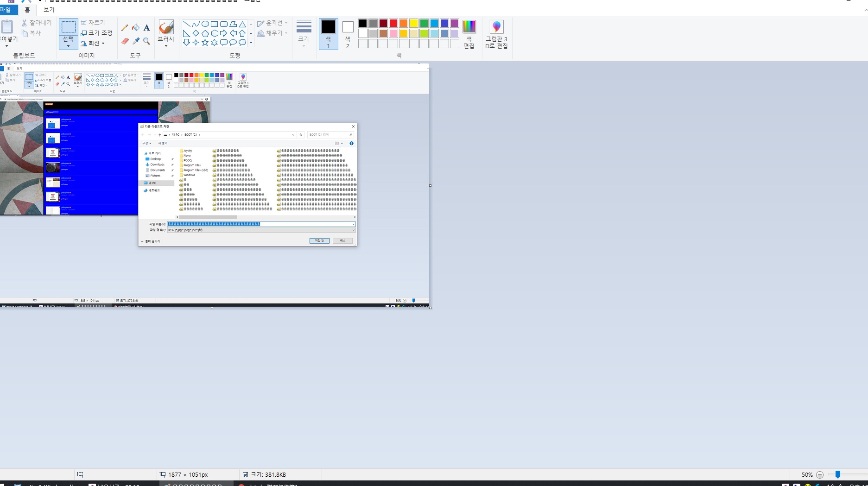Pick the pink color swatch
The width and height of the screenshot is (868, 486).
click(x=393, y=33)
